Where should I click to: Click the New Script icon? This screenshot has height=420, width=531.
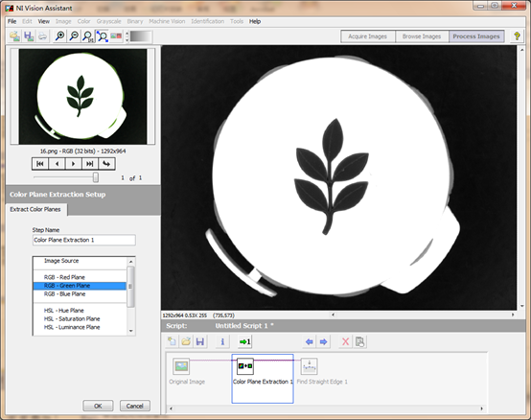coord(172,341)
